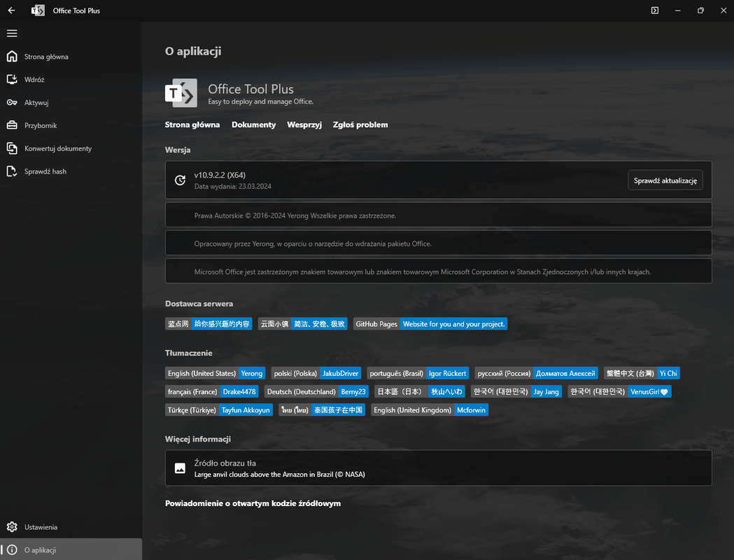Screen dimensions: 734x560
Task: Open the Wdróż sidebar page
Action: coord(71,80)
